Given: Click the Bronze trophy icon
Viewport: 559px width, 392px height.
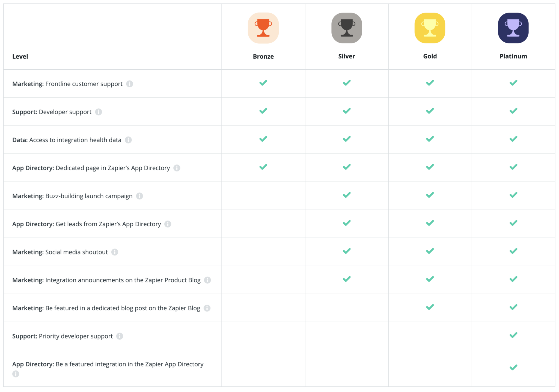Looking at the screenshot, I should 263,28.
